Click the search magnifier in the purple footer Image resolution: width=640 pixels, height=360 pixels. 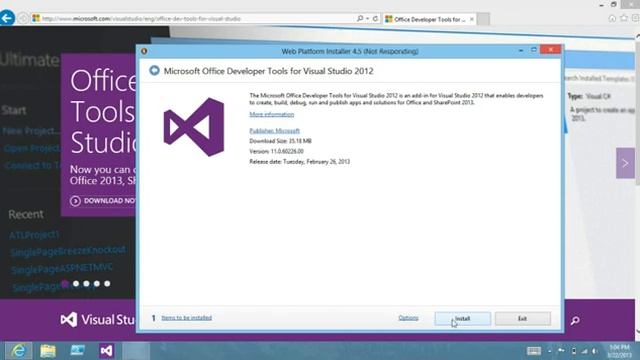[575, 320]
